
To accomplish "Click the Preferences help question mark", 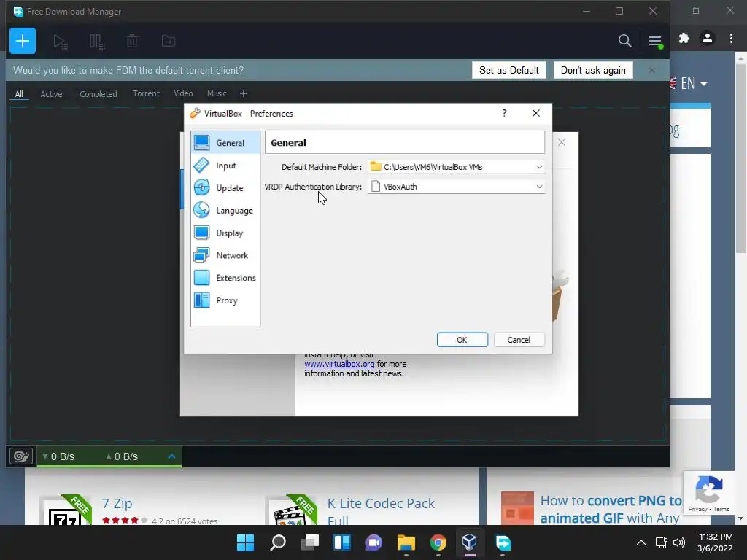I will click(x=504, y=113).
